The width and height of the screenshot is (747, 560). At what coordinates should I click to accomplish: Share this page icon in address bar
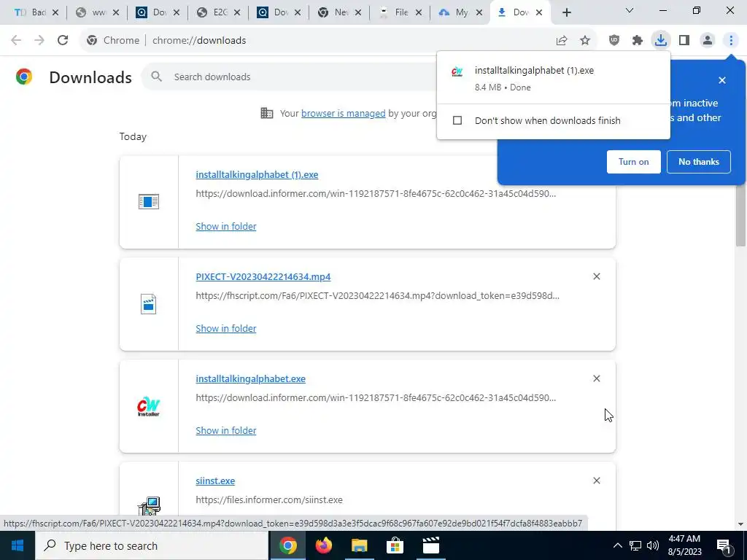(562, 41)
